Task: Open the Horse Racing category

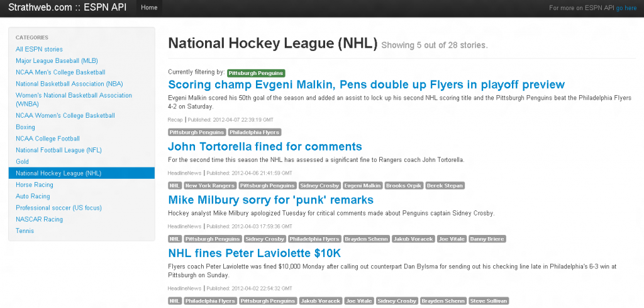Action: (35, 185)
